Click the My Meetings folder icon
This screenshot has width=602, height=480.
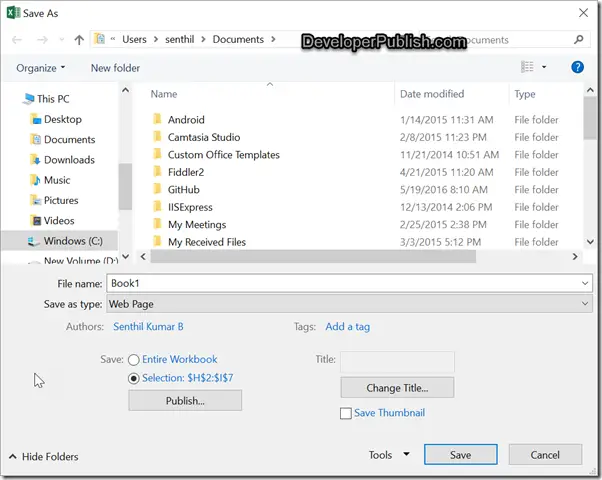157,224
